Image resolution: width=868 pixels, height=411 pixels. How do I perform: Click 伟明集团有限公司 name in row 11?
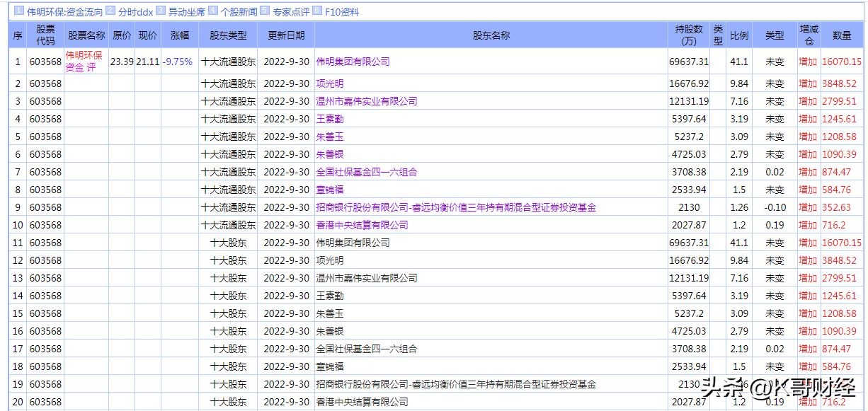[353, 243]
